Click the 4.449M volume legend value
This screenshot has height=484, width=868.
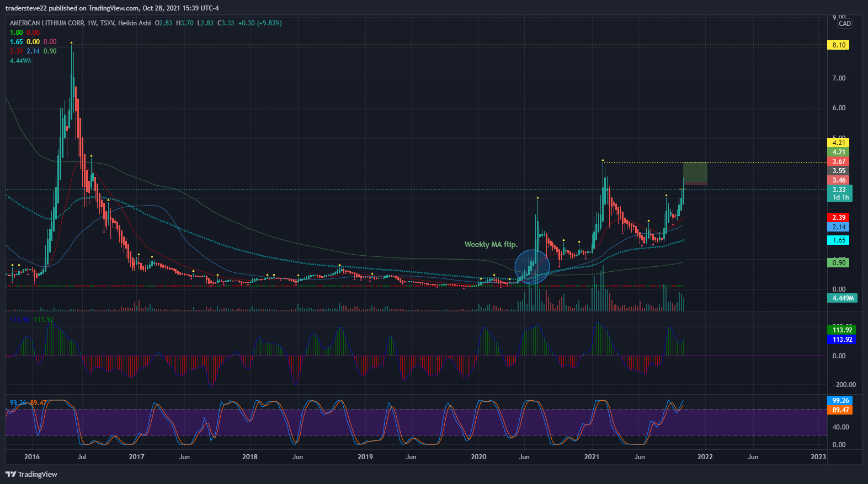coord(20,61)
